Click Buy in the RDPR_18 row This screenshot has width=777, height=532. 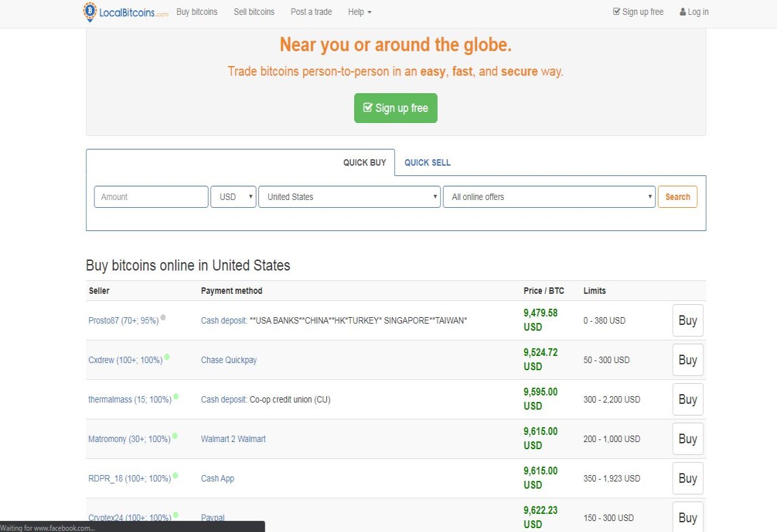pos(688,478)
